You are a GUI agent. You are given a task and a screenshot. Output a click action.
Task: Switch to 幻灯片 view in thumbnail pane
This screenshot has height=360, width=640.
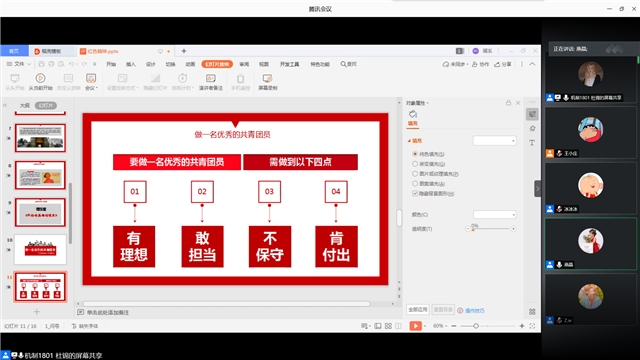pos(46,105)
